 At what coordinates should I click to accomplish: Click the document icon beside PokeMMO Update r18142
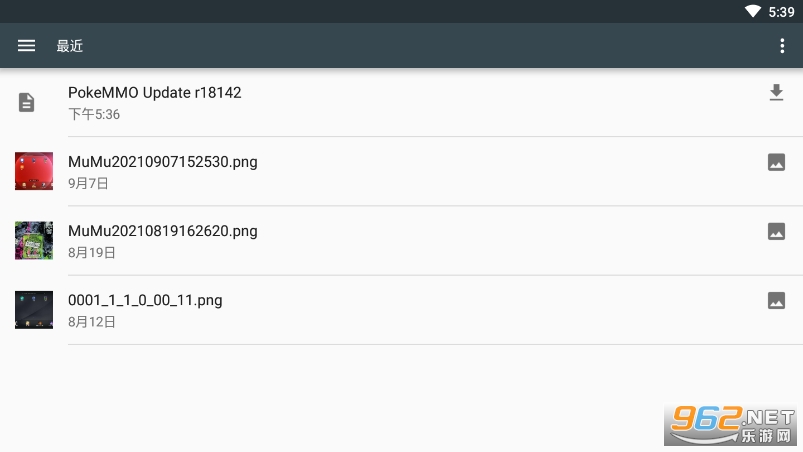point(27,102)
